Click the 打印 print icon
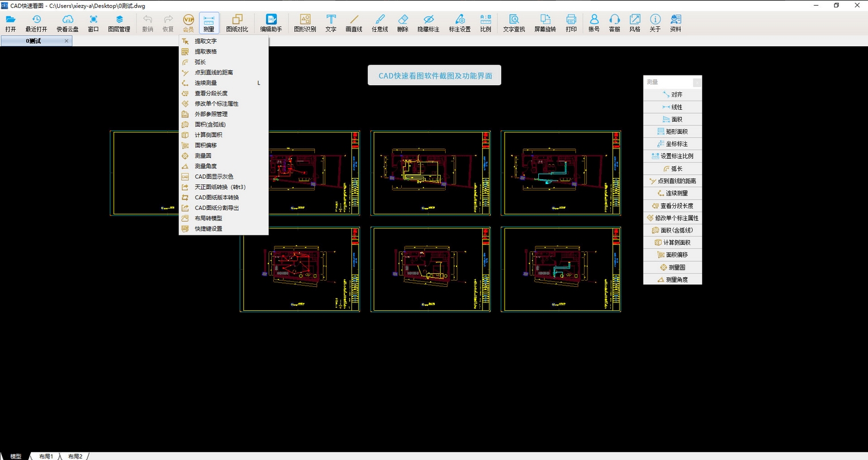 click(x=571, y=23)
